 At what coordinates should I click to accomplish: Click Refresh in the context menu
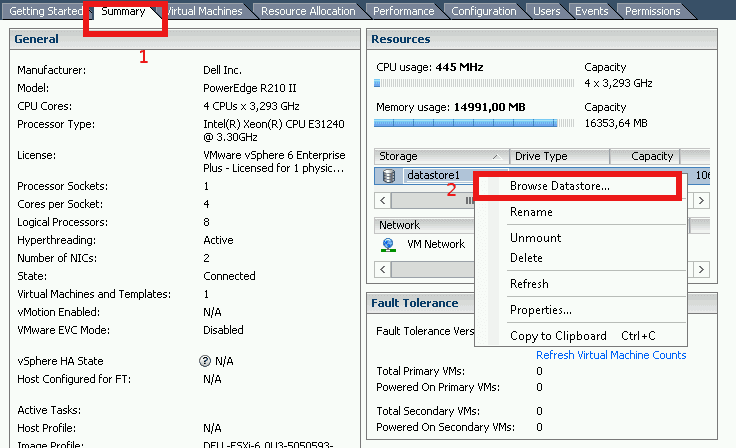point(530,284)
